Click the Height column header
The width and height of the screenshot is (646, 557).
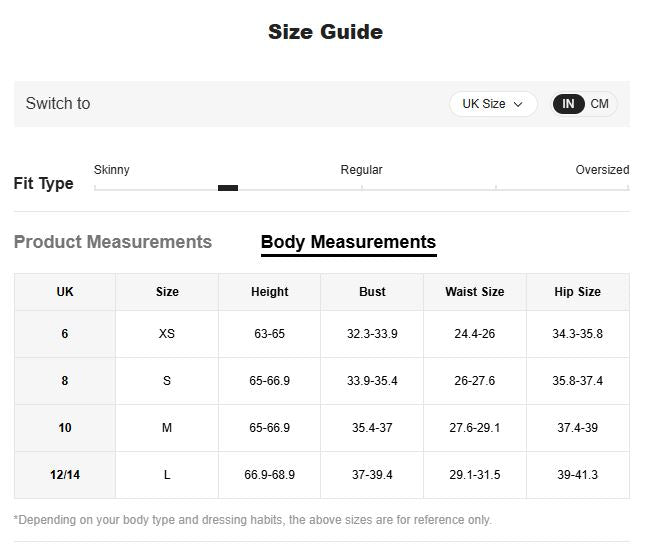pos(269,292)
